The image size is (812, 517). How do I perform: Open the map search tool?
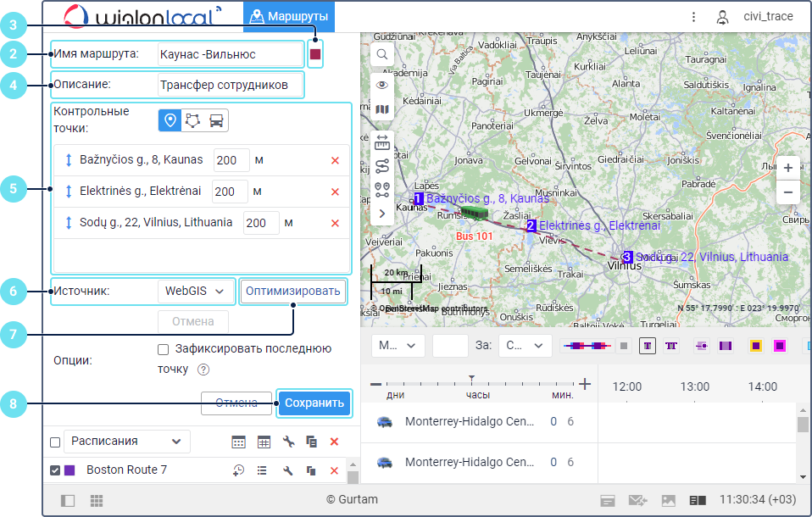point(382,54)
